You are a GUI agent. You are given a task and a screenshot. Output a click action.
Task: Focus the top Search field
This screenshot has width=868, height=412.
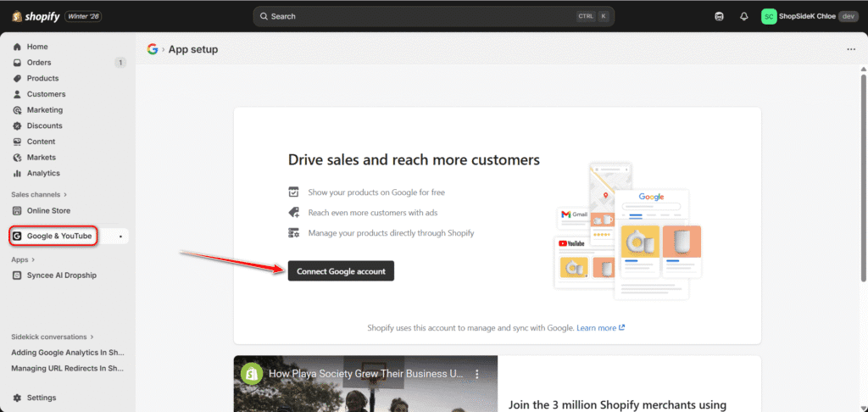click(433, 17)
